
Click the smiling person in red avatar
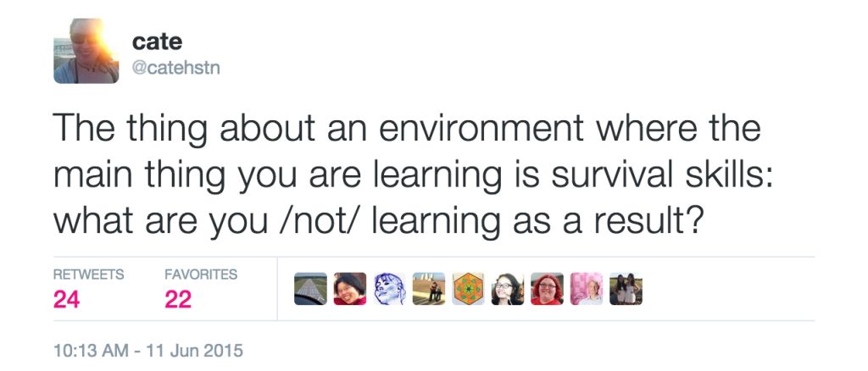pyautogui.click(x=350, y=289)
